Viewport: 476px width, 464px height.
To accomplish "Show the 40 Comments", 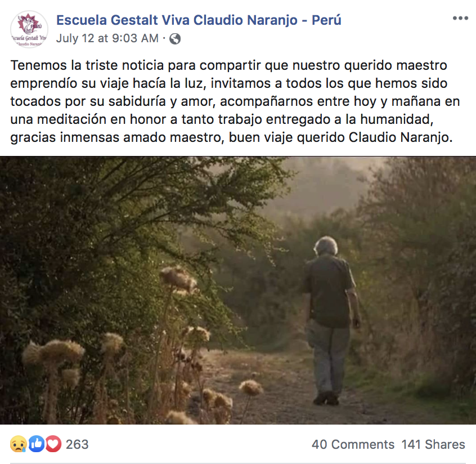I will point(353,444).
